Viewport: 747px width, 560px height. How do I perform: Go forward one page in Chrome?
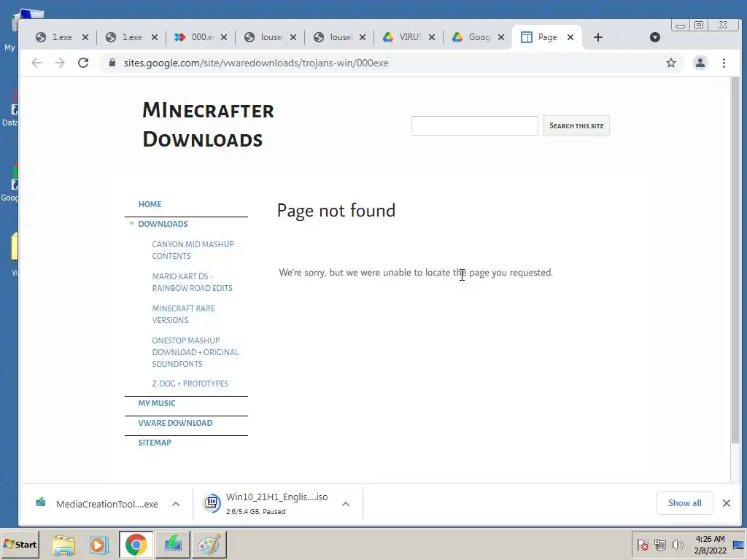[x=60, y=63]
